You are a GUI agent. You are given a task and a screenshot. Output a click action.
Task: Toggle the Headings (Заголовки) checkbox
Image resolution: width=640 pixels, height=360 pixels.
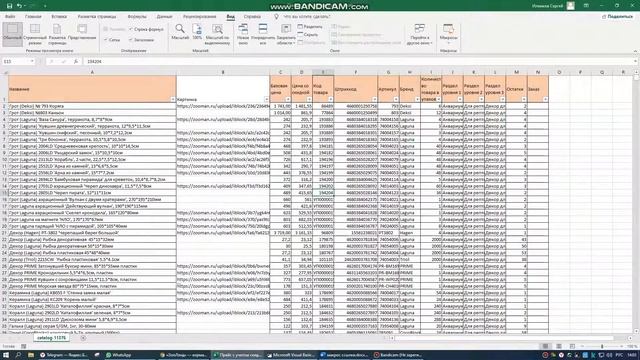[x=141, y=40]
